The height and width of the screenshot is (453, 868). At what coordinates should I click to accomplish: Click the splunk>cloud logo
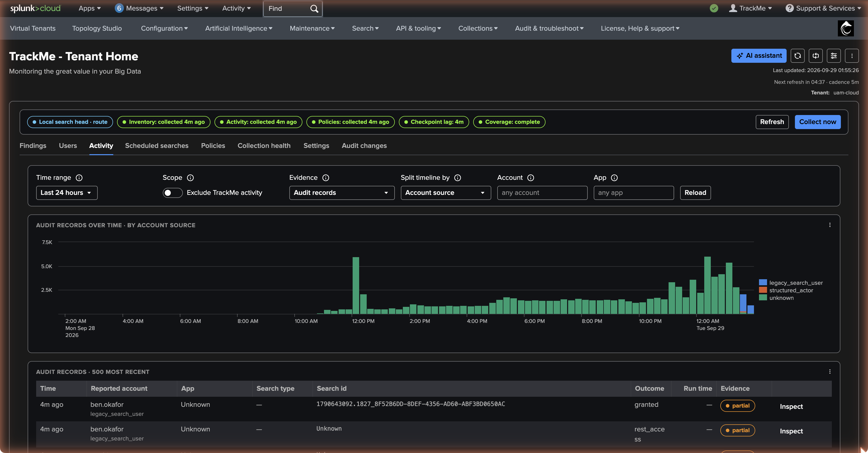pos(35,9)
